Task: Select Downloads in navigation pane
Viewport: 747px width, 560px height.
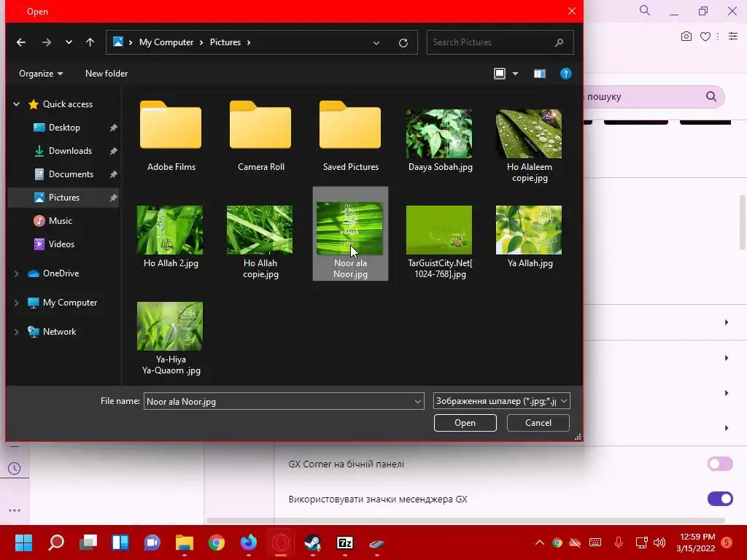Action: (70, 151)
